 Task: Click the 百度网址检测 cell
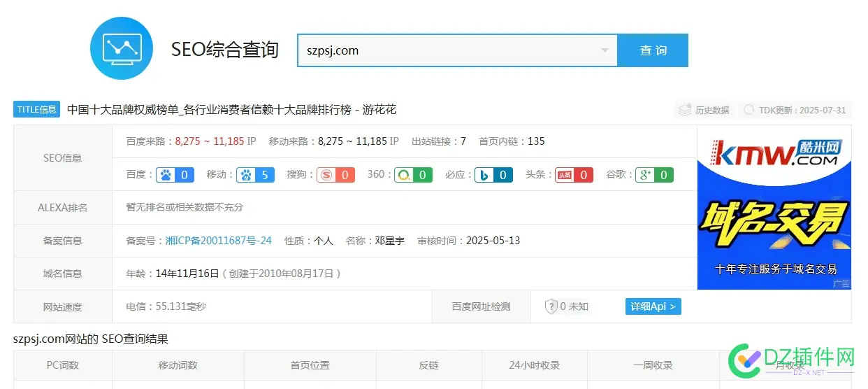(482, 306)
